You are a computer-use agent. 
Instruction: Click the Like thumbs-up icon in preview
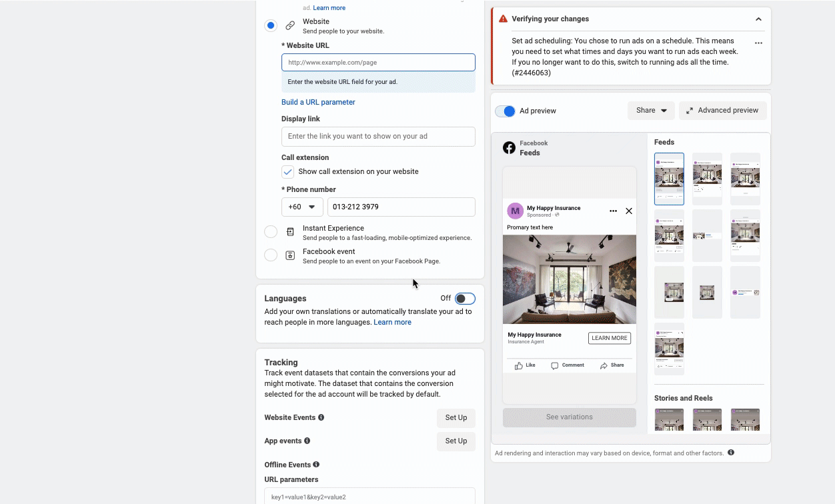pyautogui.click(x=519, y=365)
